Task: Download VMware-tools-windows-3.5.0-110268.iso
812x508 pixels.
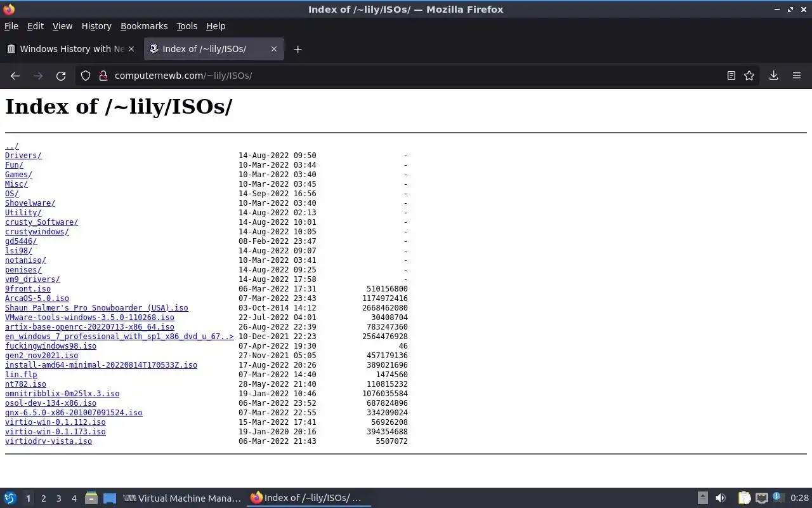Action: [89, 317]
